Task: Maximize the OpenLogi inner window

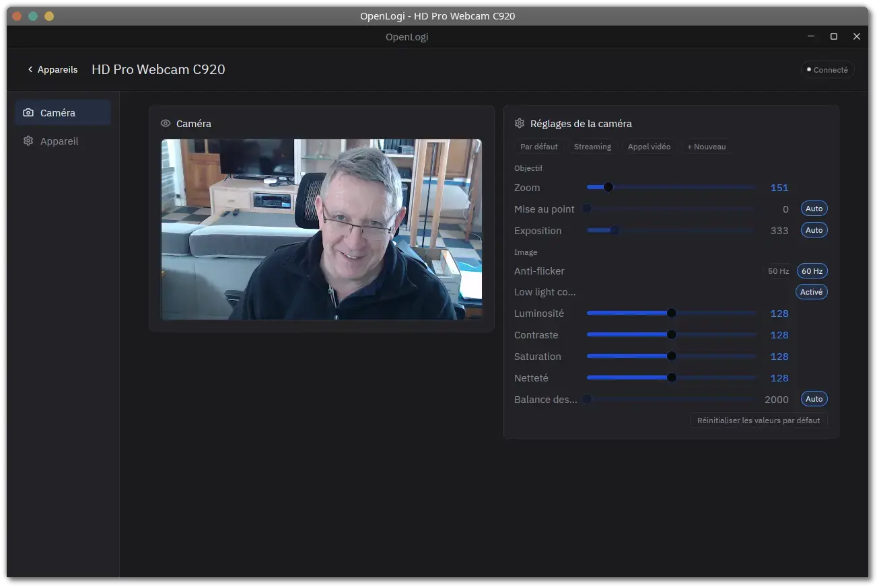Action: 833,36
